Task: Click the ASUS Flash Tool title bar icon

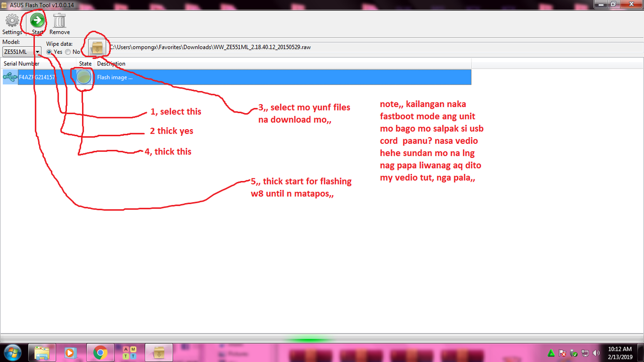Action: coord(5,4)
